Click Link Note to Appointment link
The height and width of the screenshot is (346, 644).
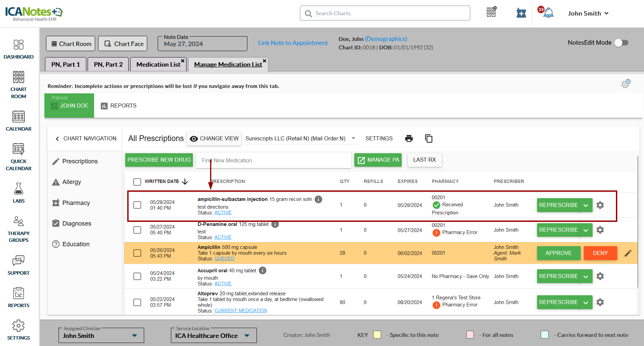click(293, 43)
